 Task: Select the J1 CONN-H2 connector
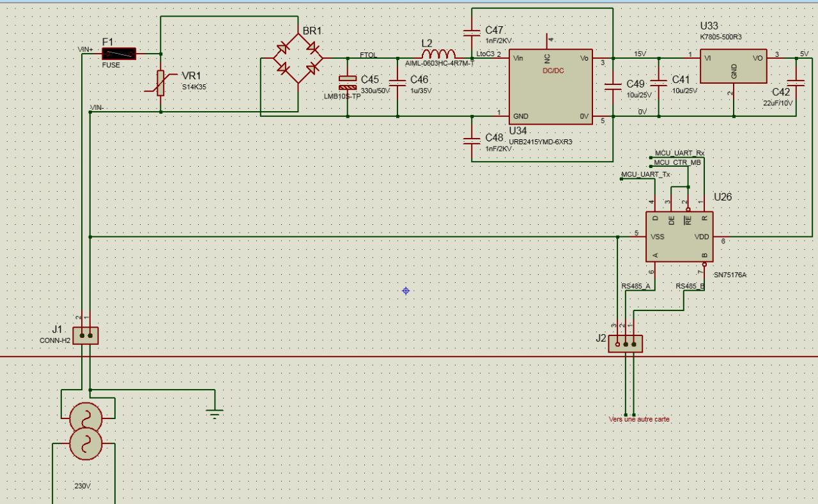(86, 335)
